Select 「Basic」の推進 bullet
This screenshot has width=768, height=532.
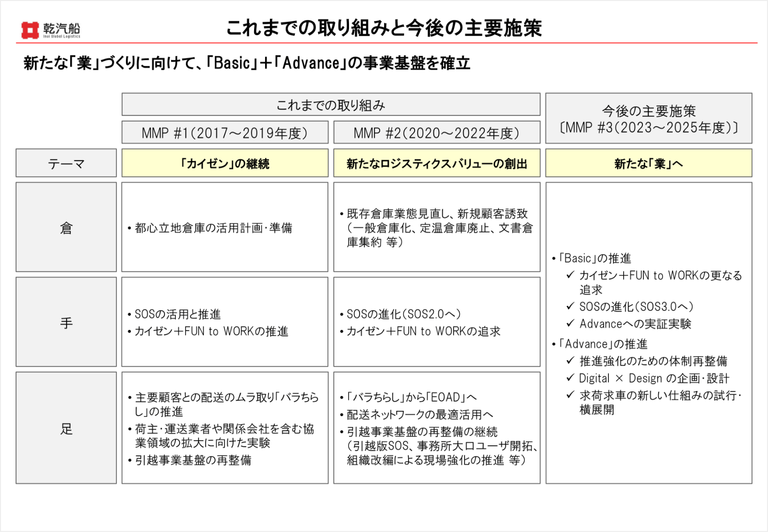point(592,259)
